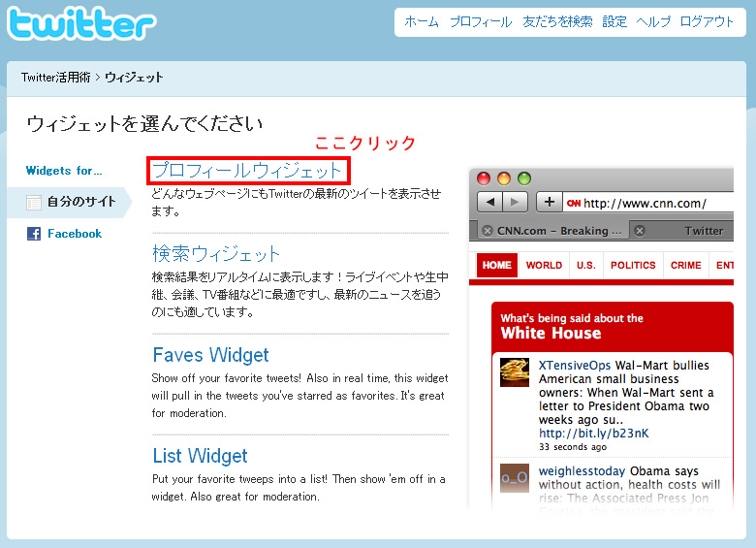This screenshot has width=756, height=548.
Task: Open the プロフィール navigation link
Action: [481, 21]
